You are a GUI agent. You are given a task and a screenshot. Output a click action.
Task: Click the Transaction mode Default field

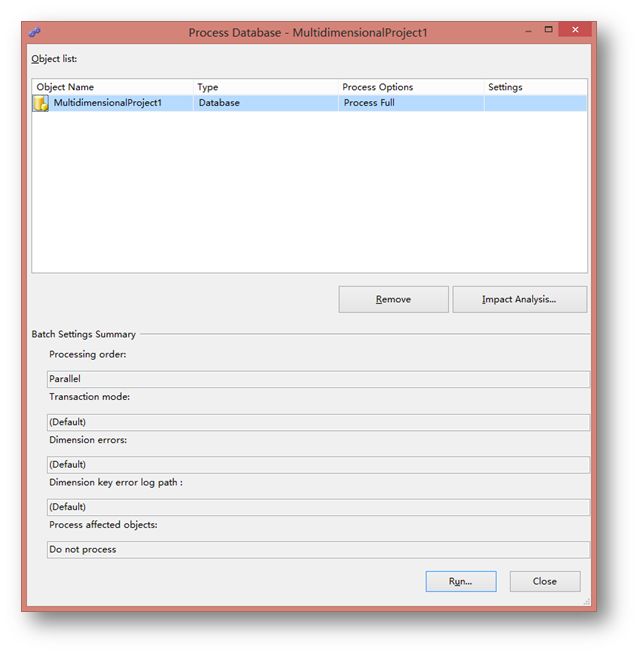pyautogui.click(x=318, y=422)
